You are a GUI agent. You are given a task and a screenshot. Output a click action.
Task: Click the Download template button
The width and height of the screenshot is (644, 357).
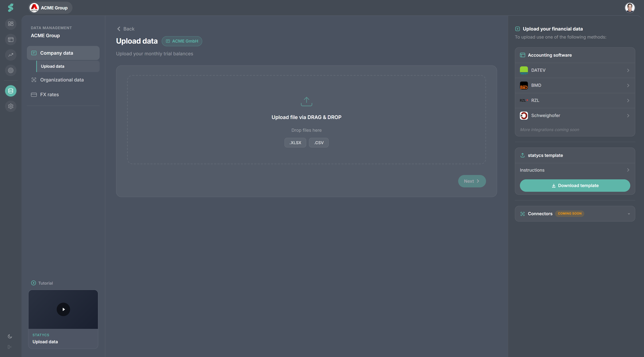pos(575,186)
